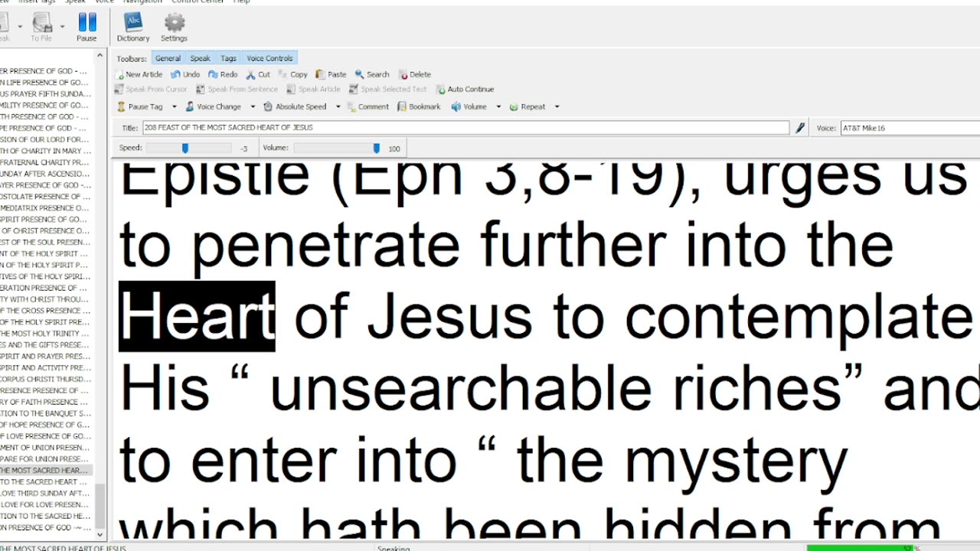This screenshot has height=551, width=980.
Task: Insert a Volume tag
Action: point(469,107)
